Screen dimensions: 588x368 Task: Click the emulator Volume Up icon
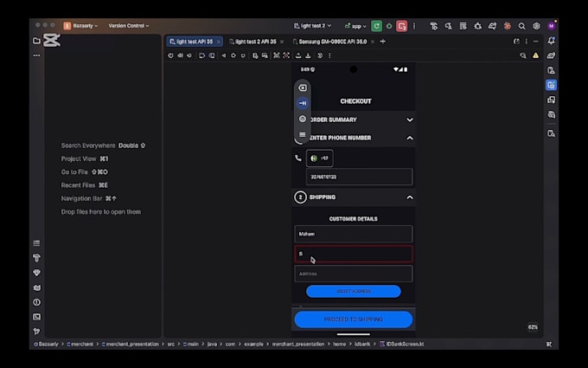point(180,55)
